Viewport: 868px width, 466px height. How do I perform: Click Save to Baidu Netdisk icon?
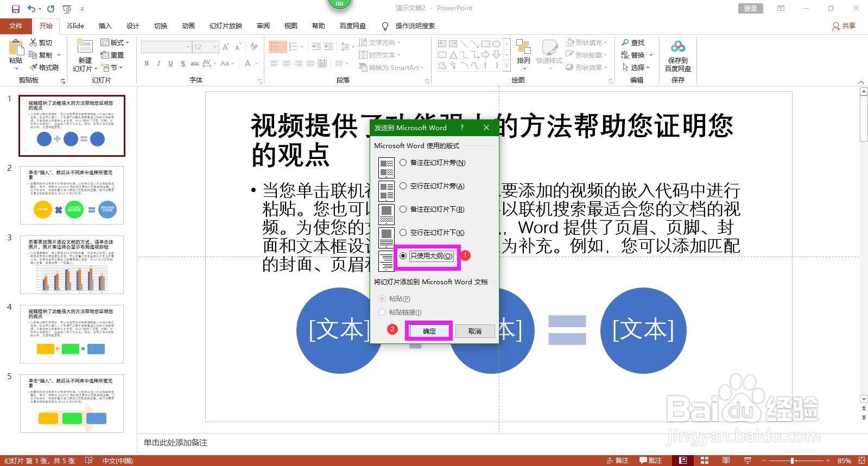pos(678,47)
